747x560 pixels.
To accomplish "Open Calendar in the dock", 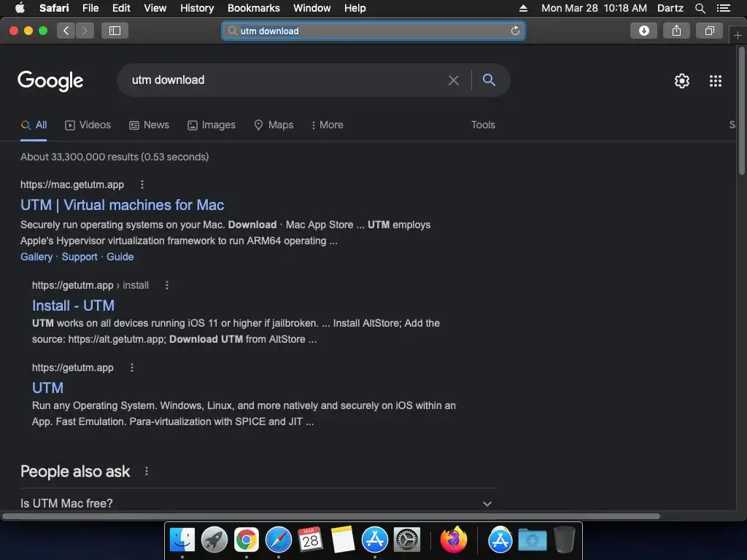I will coord(311,540).
